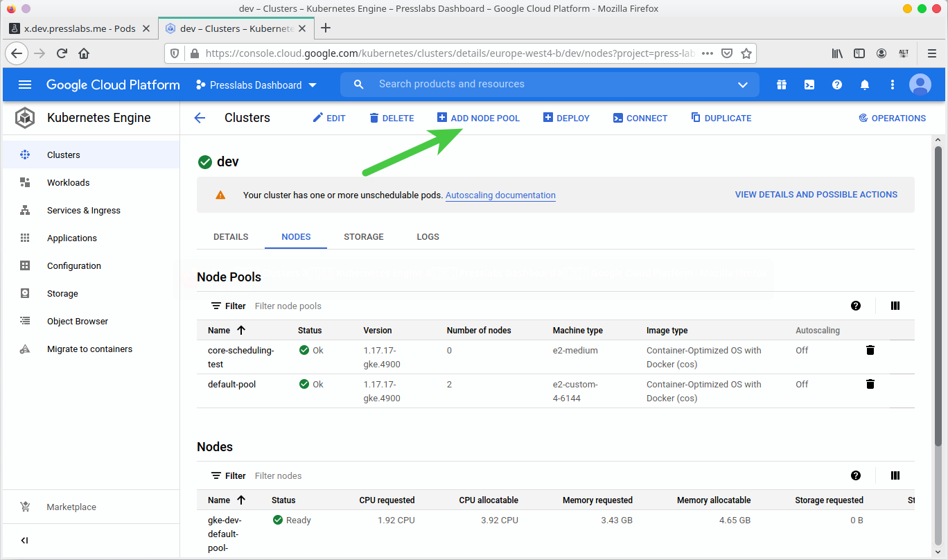948x560 pixels.
Task: Focus the Search products and resources field
Action: pos(551,84)
